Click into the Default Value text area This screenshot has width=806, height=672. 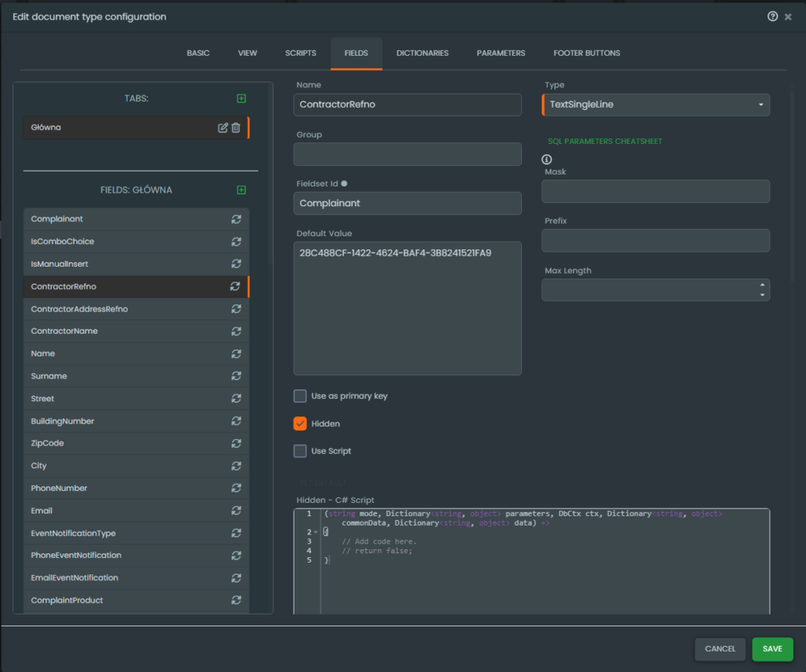click(x=407, y=315)
